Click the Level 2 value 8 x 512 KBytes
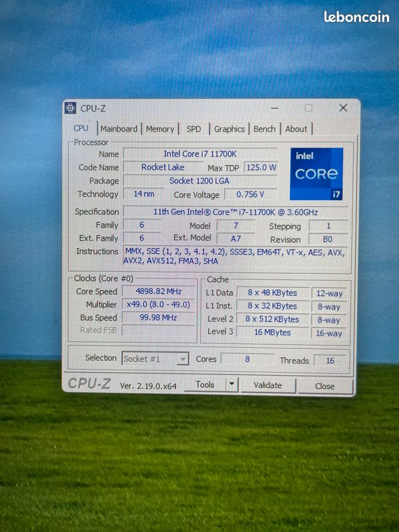This screenshot has height=532, width=399. coord(273,319)
